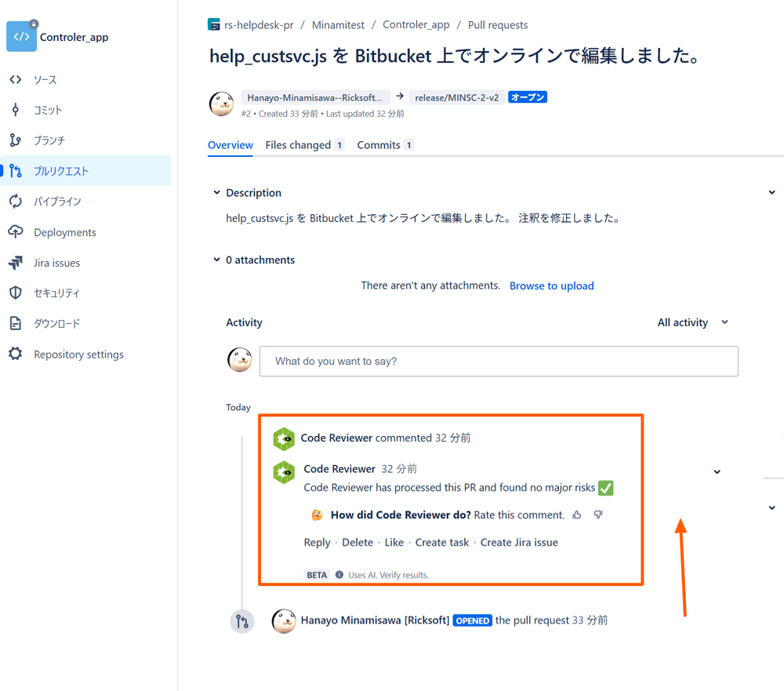Click the target branch release/MINSC-2-v2
Image resolution: width=784 pixels, height=691 pixels.
(456, 97)
